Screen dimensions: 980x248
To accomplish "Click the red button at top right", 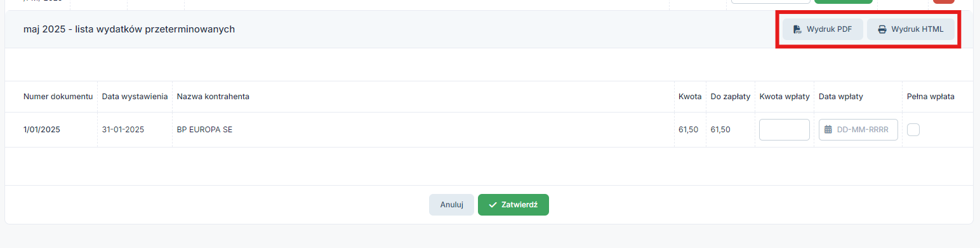I will pos(943,1).
